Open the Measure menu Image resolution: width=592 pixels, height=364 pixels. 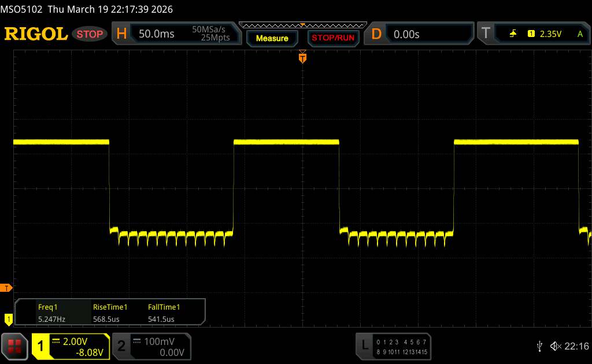pos(272,38)
